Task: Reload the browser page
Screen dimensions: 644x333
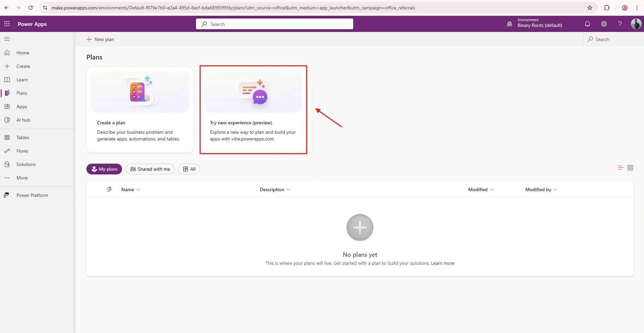Action: (x=31, y=8)
